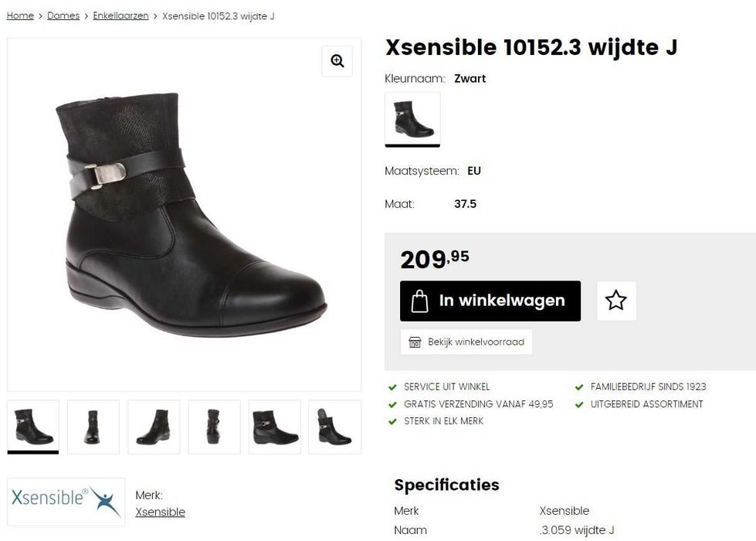This screenshot has width=756, height=541.
Task: Open Dames breadcrumb category
Action: 63,16
